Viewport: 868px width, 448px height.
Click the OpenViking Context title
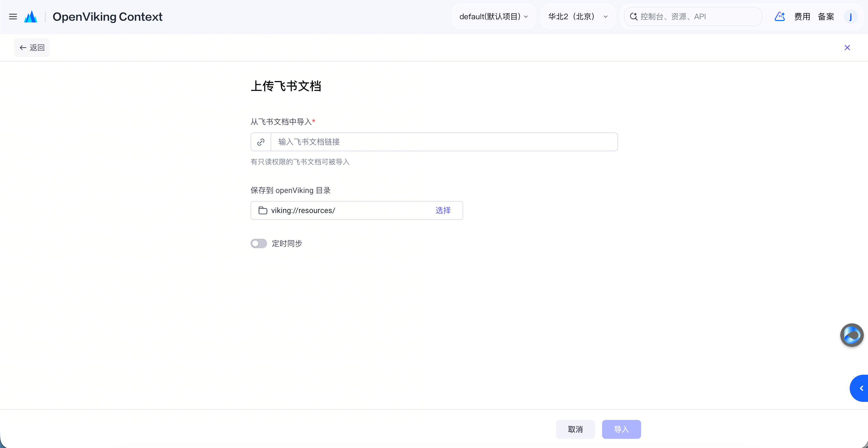(108, 17)
